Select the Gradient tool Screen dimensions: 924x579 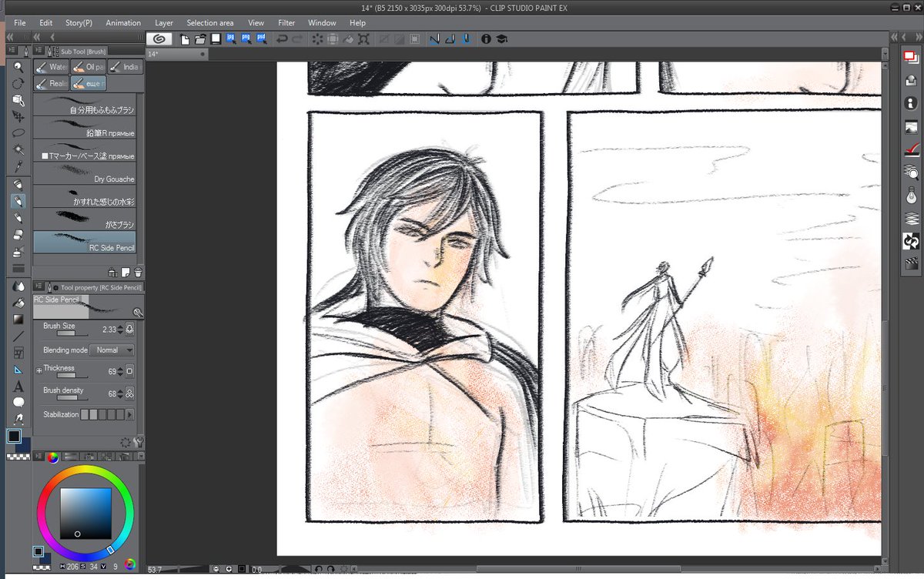point(18,320)
